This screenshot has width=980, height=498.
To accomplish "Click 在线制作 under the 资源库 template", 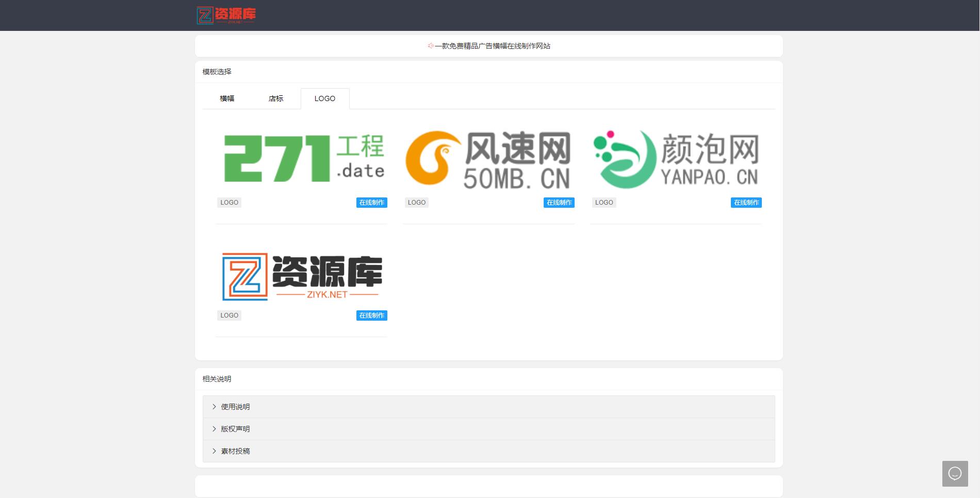I will click(x=372, y=316).
